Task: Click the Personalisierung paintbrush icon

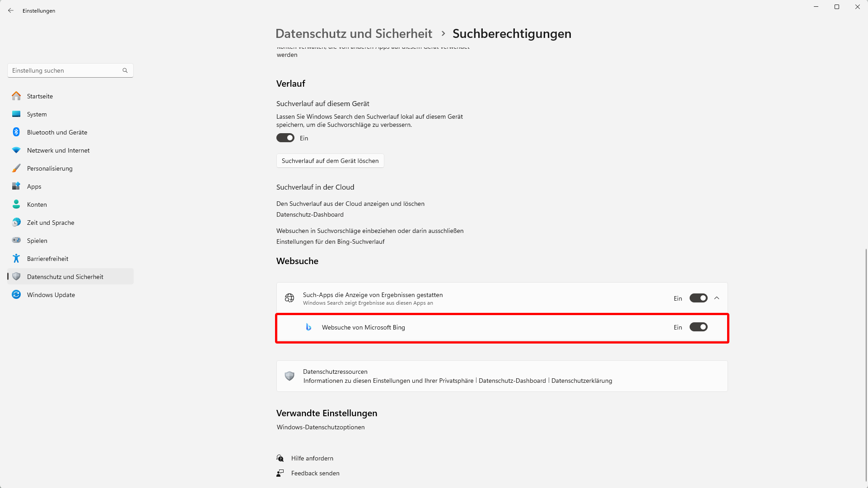Action: tap(16, 168)
